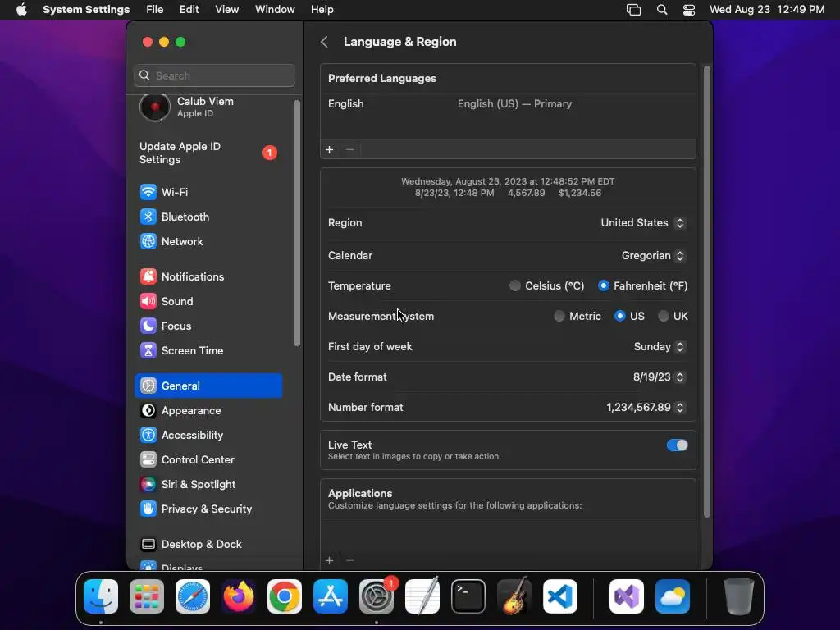Open the Help menu
This screenshot has height=630, width=840.
coord(322,10)
